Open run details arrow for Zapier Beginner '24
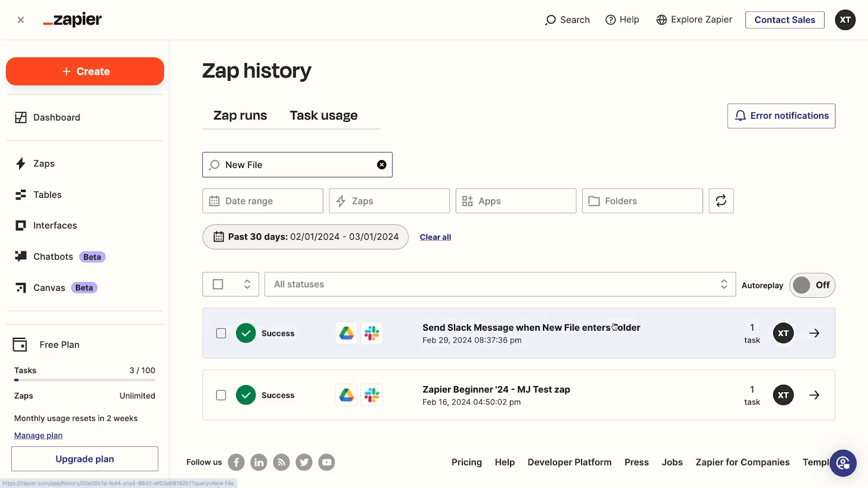 [x=814, y=395]
